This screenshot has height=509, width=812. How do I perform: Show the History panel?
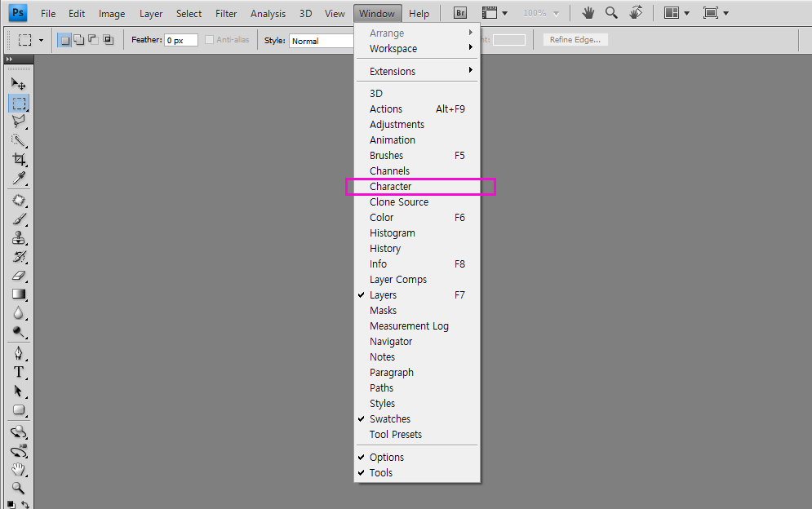click(417, 249)
